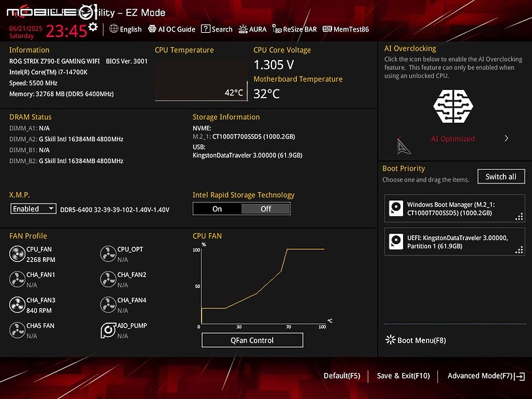532x399 pixels.
Task: Click the CHA_FAN4 fan icon
Action: [x=108, y=305]
